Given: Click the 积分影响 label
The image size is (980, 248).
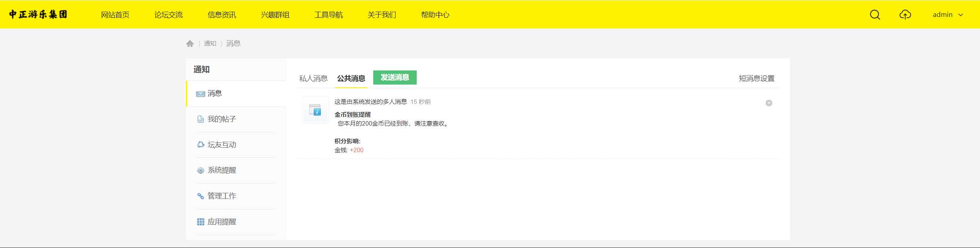Looking at the screenshot, I should pyautogui.click(x=347, y=141).
